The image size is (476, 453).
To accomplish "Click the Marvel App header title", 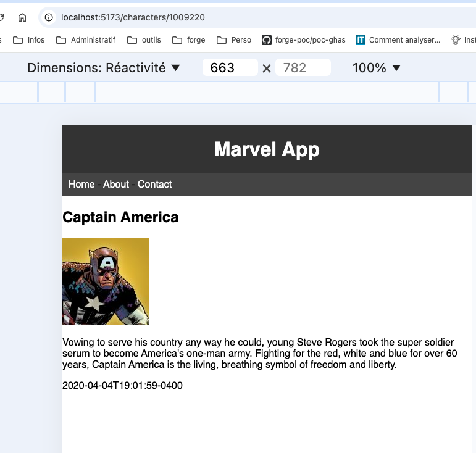I will (x=267, y=149).
